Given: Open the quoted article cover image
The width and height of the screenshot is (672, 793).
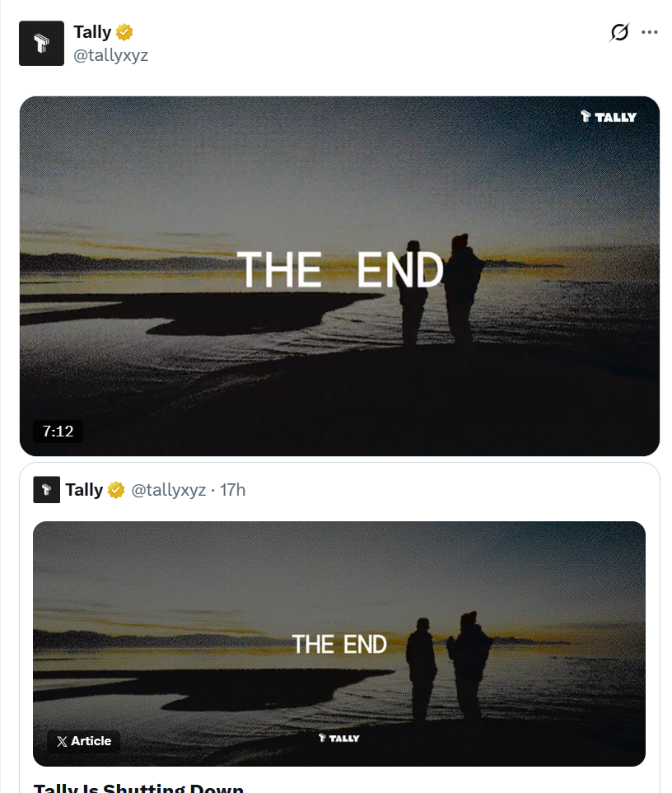Looking at the screenshot, I should 339,644.
